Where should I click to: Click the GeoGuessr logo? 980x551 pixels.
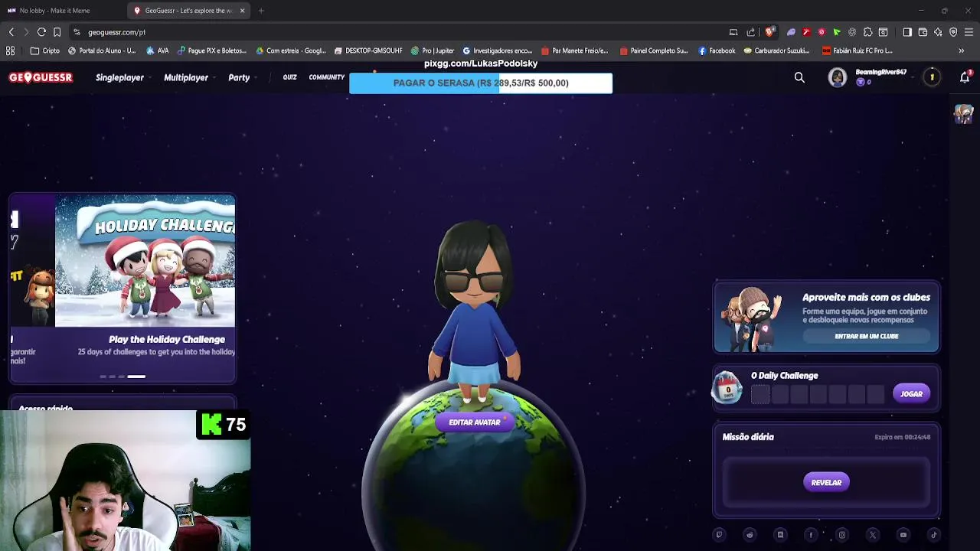tap(41, 77)
